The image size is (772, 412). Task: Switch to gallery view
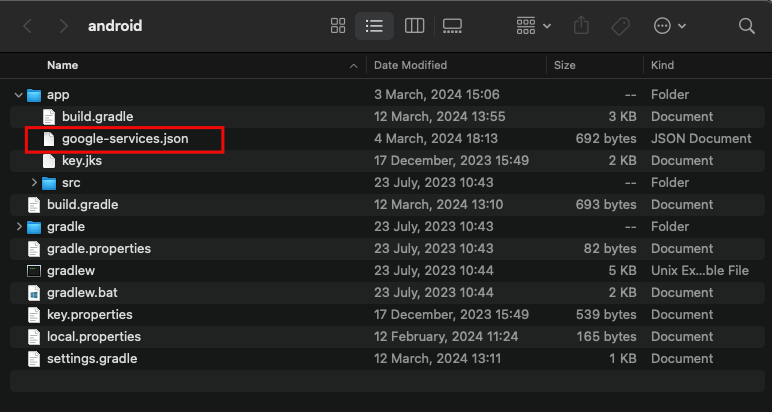pos(452,26)
